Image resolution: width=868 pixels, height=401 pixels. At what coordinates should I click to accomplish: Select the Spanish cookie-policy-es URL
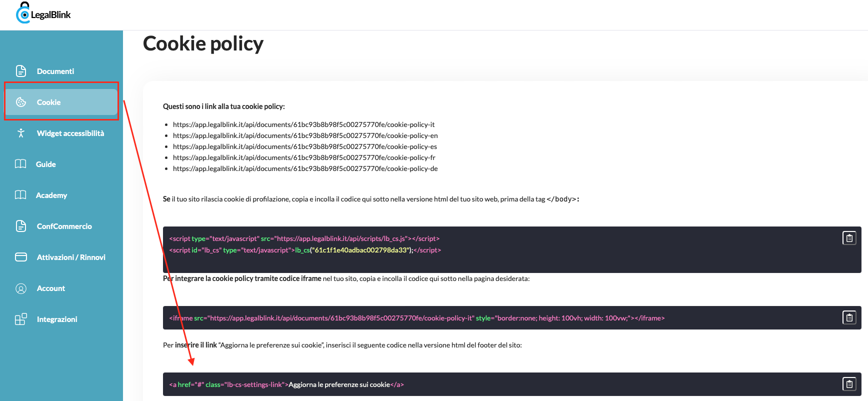pyautogui.click(x=304, y=146)
